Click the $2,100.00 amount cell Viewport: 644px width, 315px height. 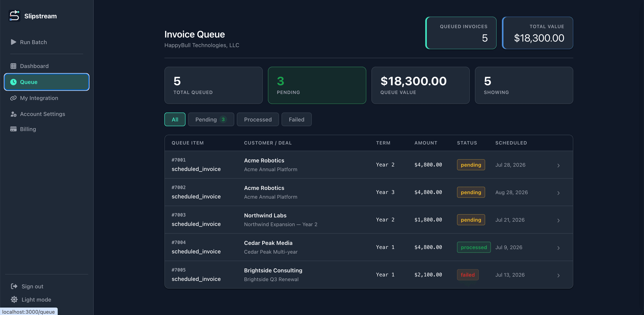[x=428, y=275]
